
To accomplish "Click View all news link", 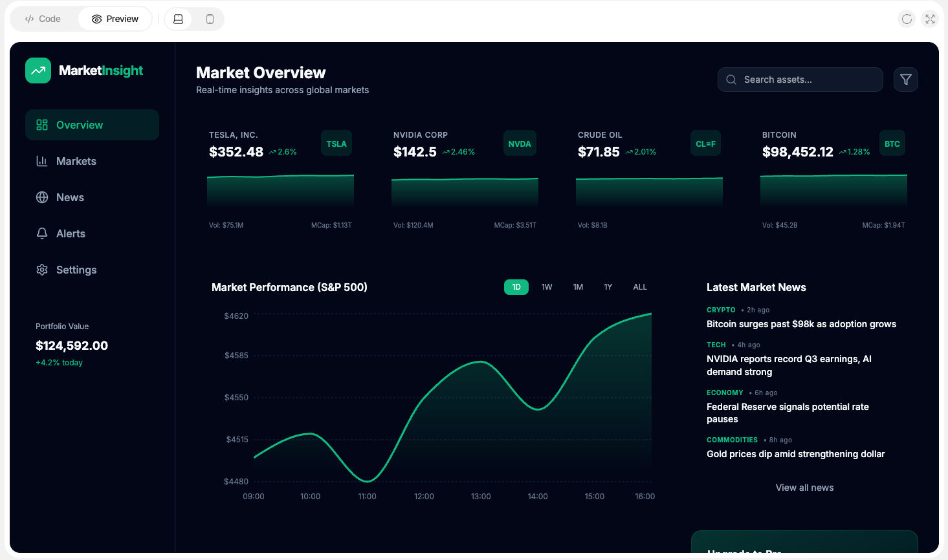I will pos(804,488).
